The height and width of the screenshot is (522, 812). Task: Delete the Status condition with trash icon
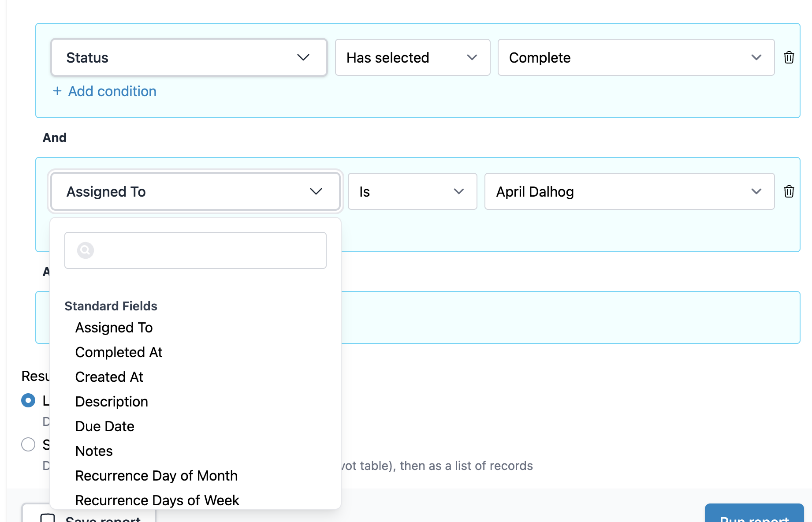click(789, 58)
